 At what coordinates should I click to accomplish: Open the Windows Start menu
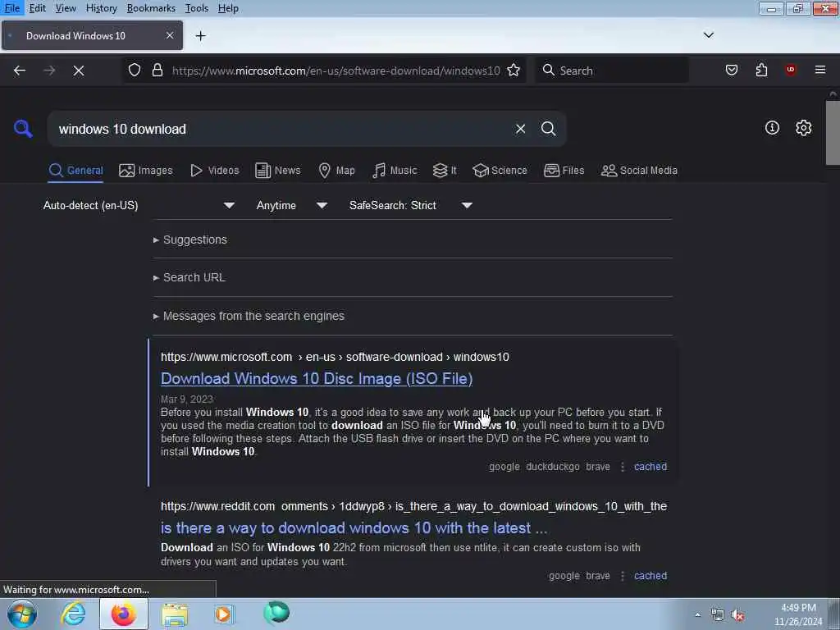[x=22, y=614]
